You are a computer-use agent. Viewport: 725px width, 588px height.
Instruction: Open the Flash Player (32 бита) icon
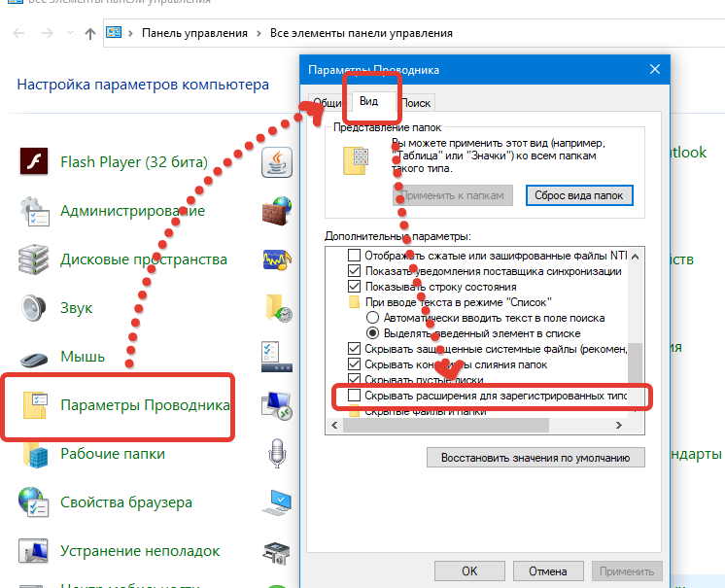(x=34, y=161)
